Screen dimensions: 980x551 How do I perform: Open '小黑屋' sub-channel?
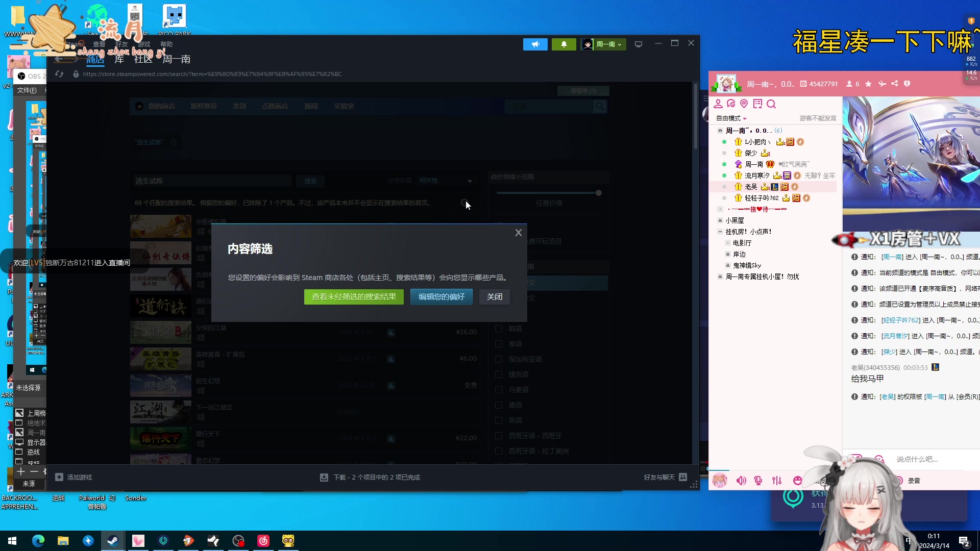[x=734, y=220]
